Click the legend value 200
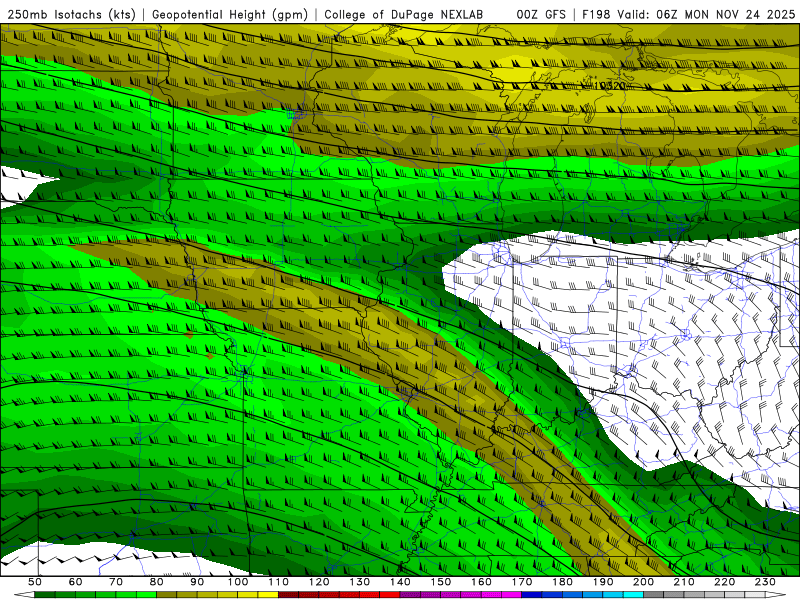This screenshot has height=600, width=800. (644, 582)
